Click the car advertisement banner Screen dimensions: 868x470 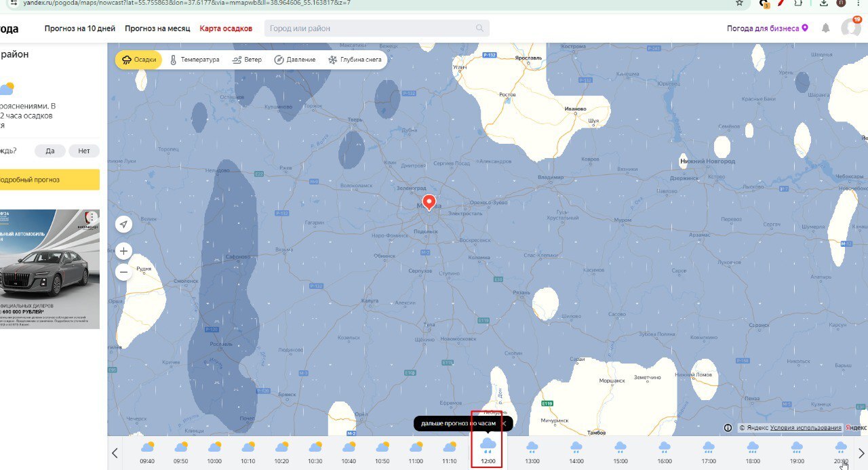click(x=50, y=269)
